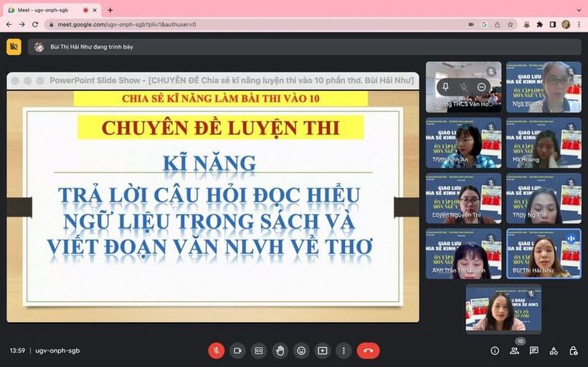The height and width of the screenshot is (367, 588).
Task: Open a new browser tab
Action: coord(110,10)
